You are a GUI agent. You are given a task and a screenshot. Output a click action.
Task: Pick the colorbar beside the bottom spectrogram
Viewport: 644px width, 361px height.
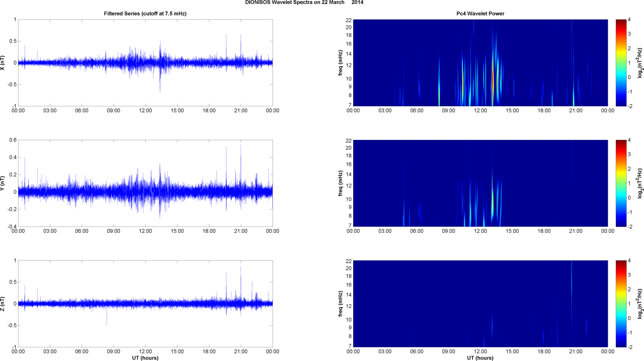click(621, 304)
